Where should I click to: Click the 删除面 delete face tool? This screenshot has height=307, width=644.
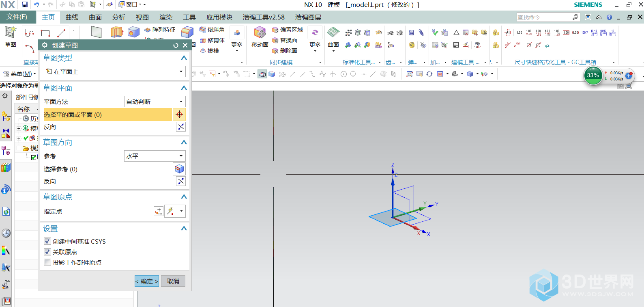(x=285, y=51)
